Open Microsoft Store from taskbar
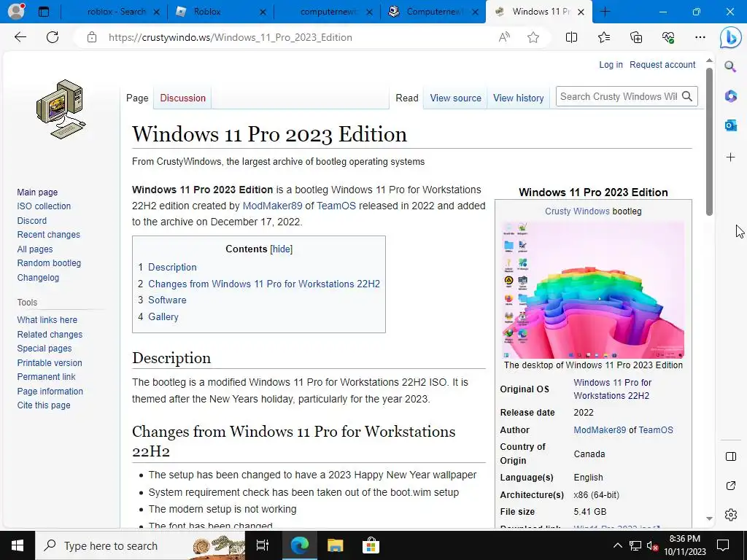747x560 pixels. (x=370, y=545)
